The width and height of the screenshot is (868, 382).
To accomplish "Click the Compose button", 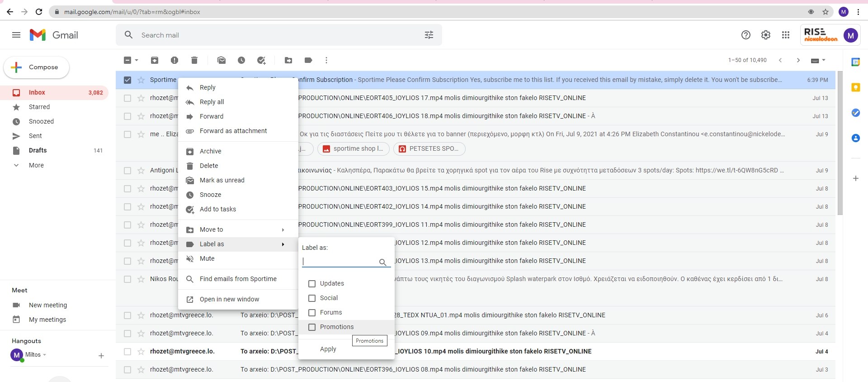I will click(x=37, y=67).
